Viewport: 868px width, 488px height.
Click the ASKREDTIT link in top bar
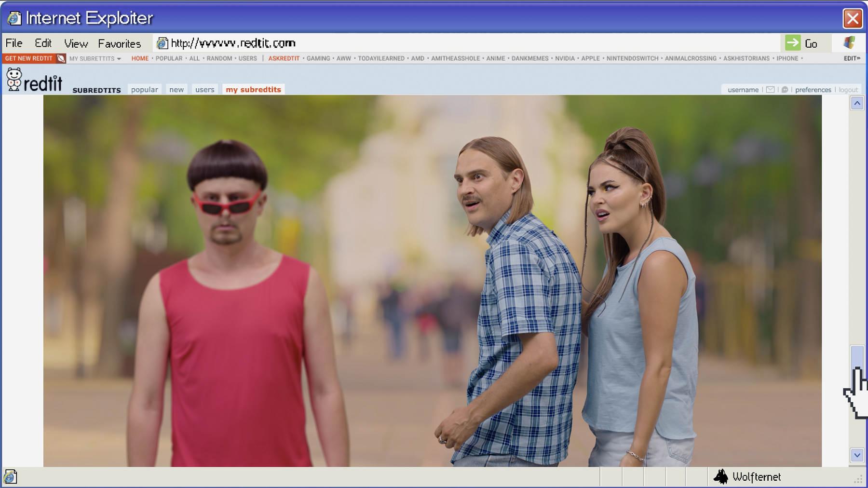point(284,58)
